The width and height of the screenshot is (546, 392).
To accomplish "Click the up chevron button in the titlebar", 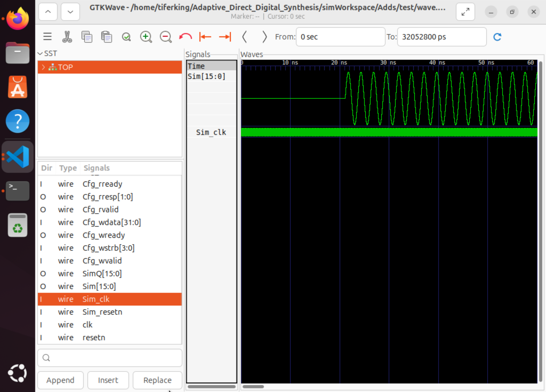I will tap(48, 12).
